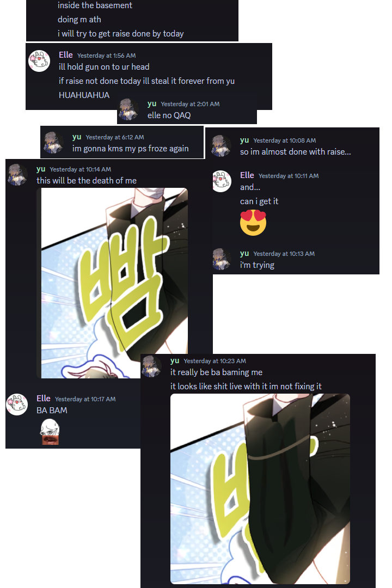
Task: Click the username Elle at 1:56 AM
Action: click(x=66, y=55)
